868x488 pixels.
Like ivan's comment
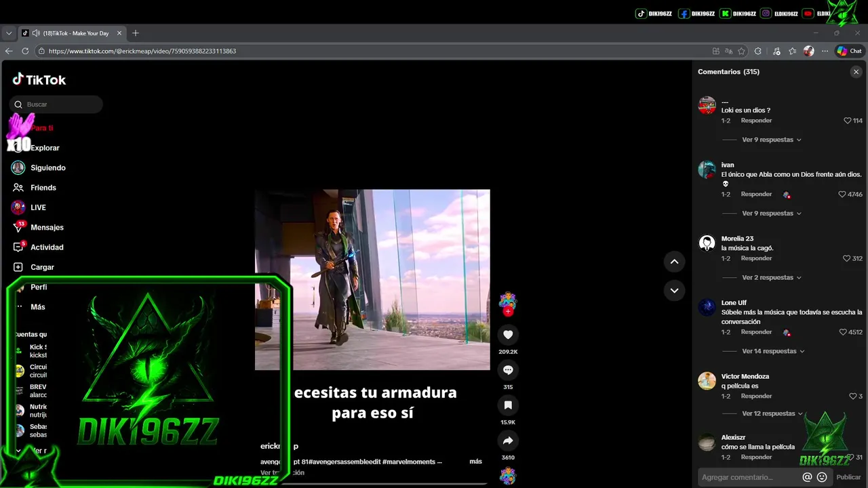pyautogui.click(x=842, y=195)
